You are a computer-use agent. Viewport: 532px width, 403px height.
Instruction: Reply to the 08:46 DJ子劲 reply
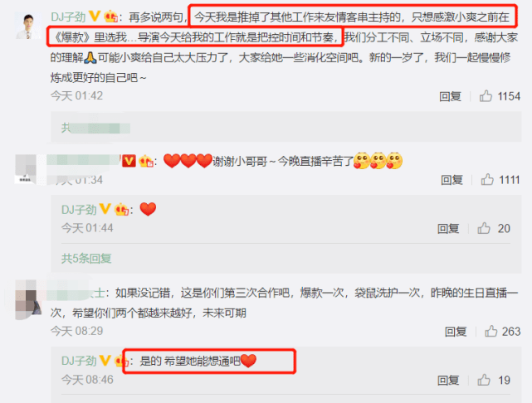tap(448, 380)
